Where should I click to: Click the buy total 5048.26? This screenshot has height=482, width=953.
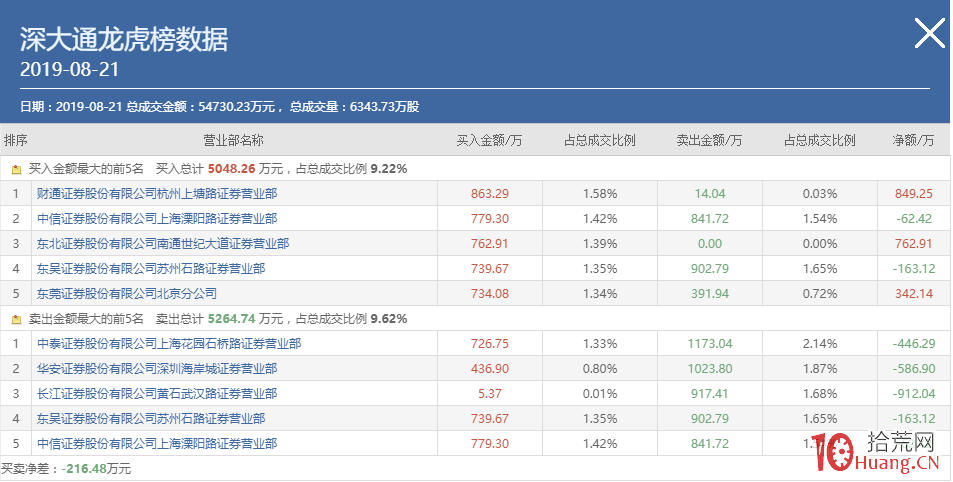(232, 169)
